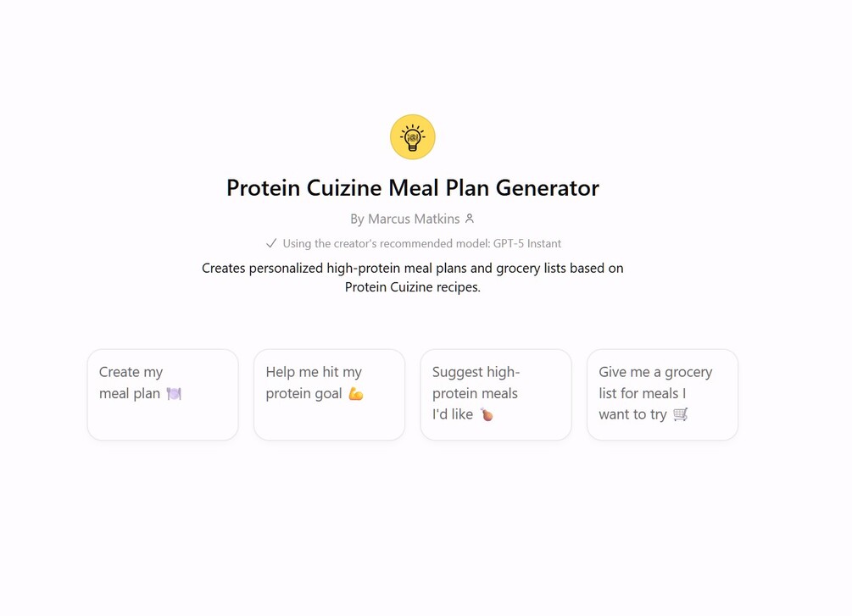Click the "Protein Cuizine recipes." description text
Screen dimensions: 852x616
tap(413, 287)
